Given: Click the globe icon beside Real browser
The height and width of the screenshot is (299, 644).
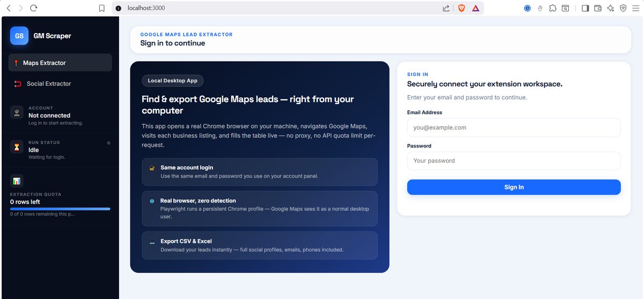Looking at the screenshot, I should (x=152, y=201).
